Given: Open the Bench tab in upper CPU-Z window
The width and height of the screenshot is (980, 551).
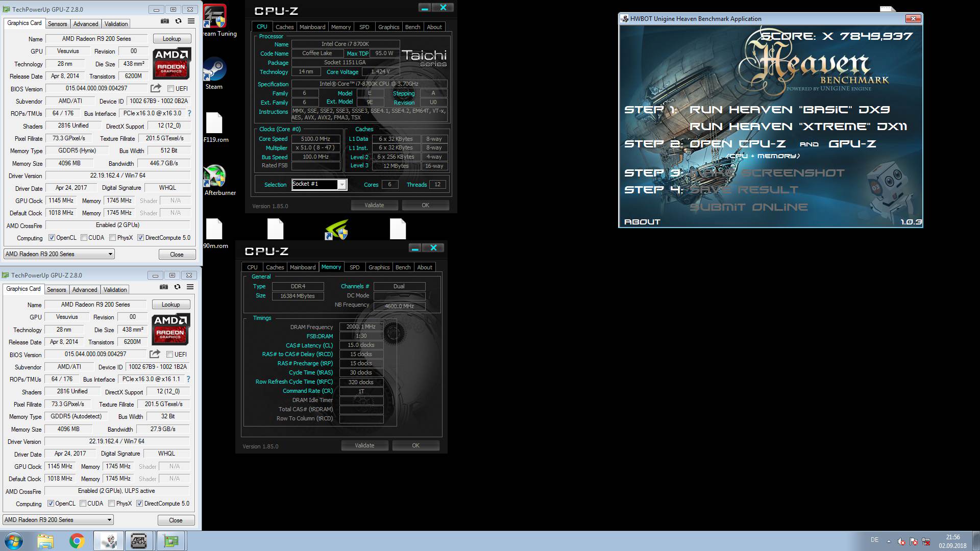Looking at the screenshot, I should click(x=413, y=27).
